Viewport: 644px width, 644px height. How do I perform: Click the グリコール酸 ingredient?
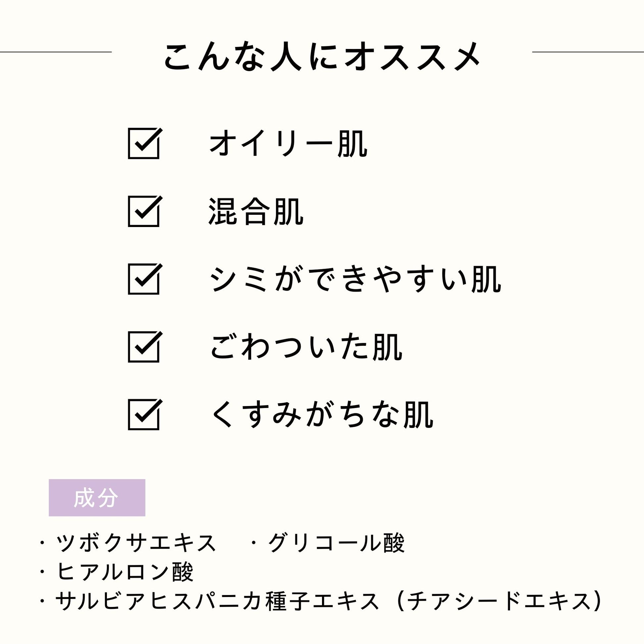337,543
